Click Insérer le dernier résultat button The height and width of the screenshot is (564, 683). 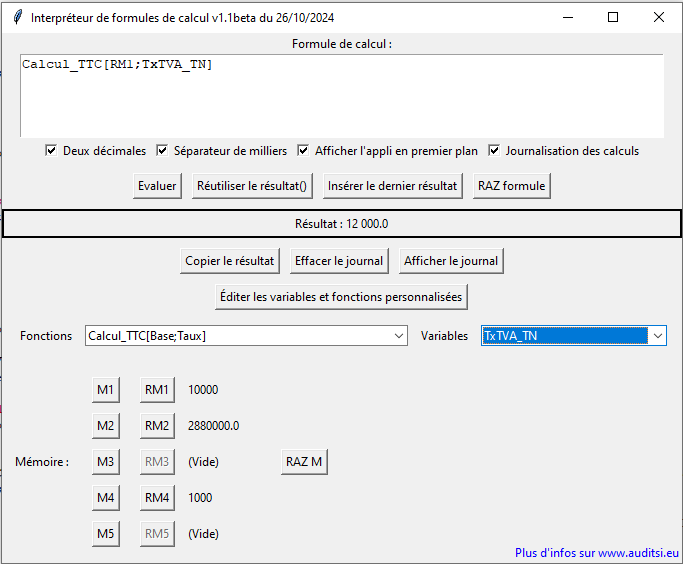click(392, 186)
